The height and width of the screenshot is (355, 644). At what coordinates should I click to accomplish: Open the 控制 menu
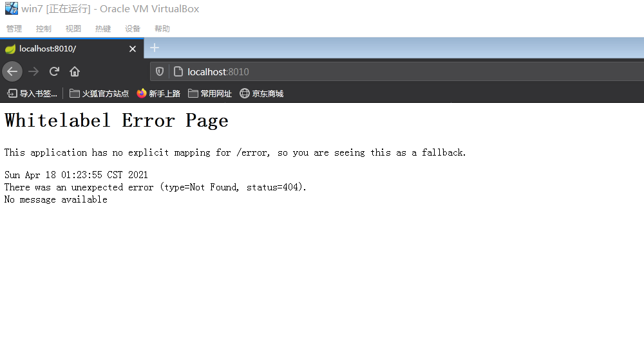44,29
